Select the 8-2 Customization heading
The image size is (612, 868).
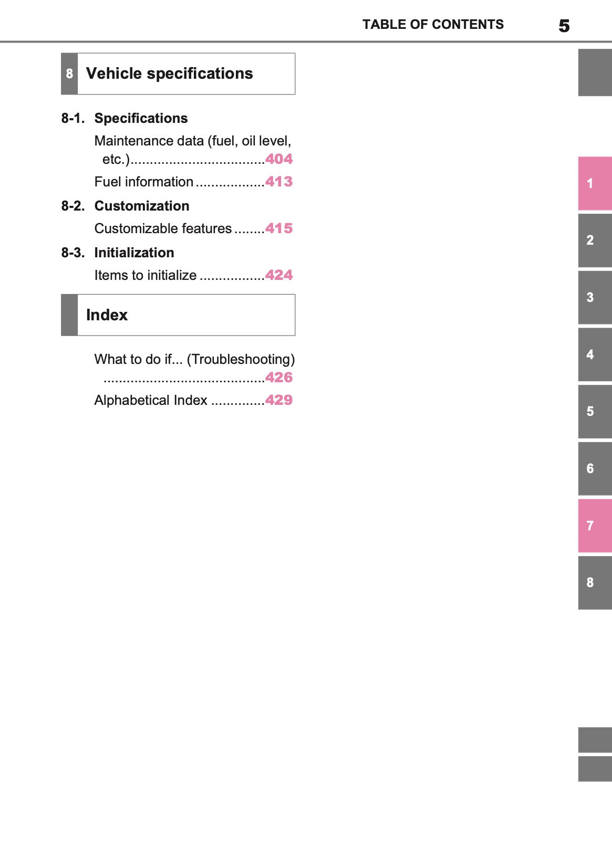(141, 206)
